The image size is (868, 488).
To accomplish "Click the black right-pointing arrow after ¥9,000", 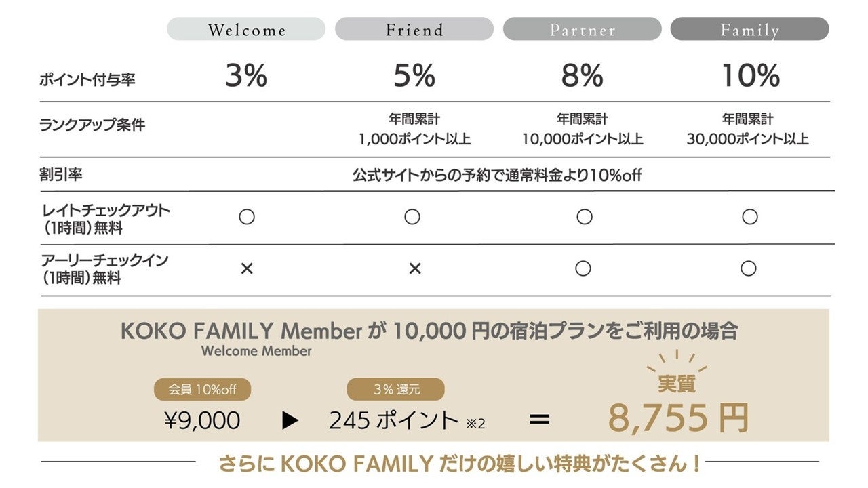I will (x=290, y=420).
